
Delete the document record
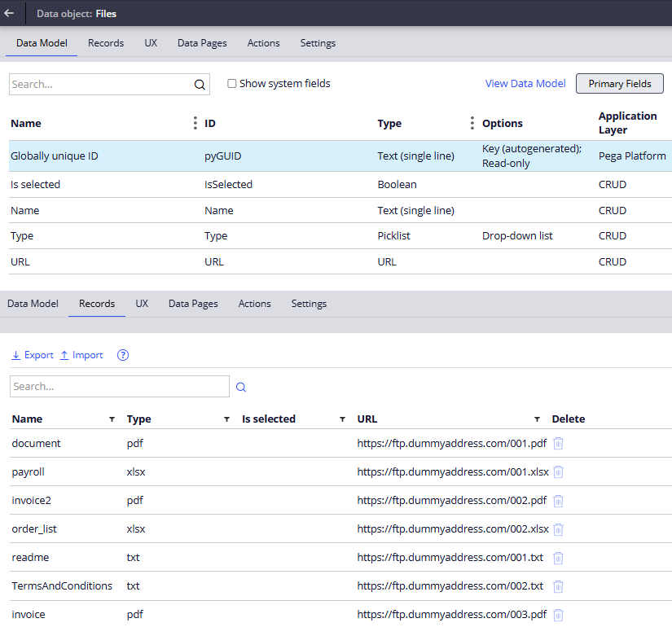(x=558, y=443)
